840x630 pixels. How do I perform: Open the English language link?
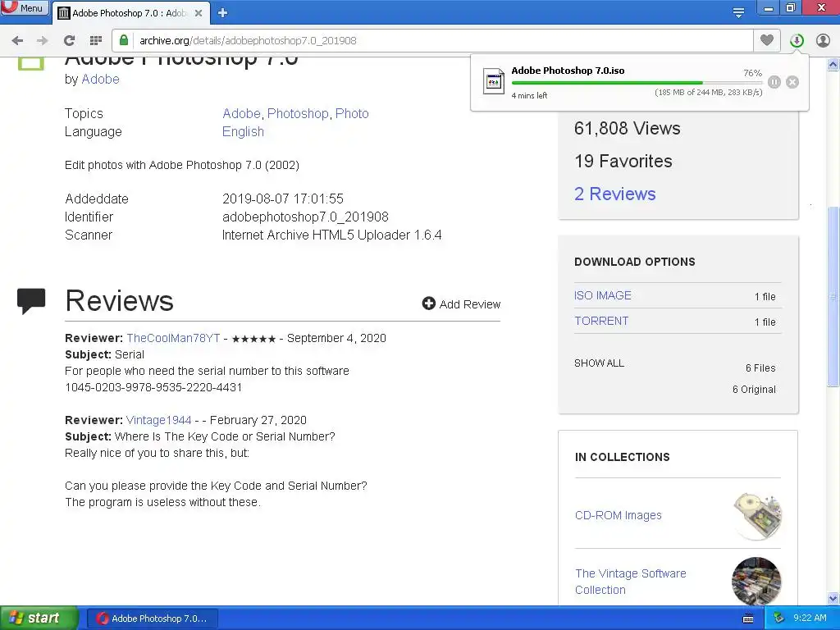point(243,132)
